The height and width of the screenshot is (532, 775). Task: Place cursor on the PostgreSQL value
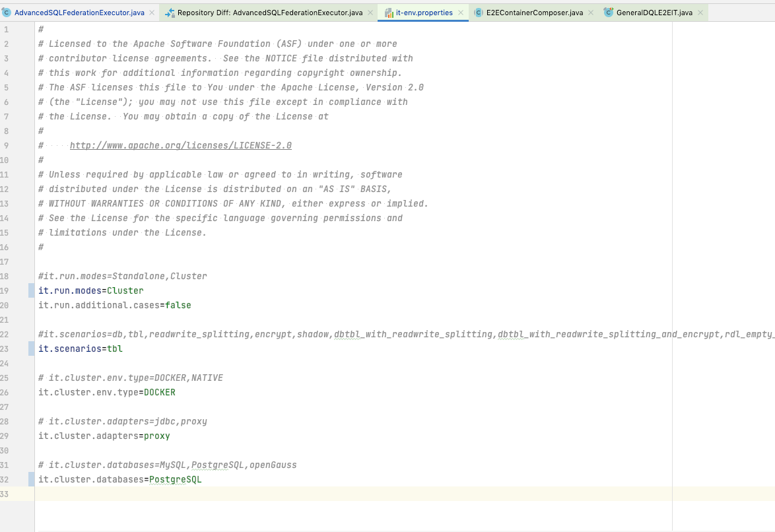coord(175,479)
